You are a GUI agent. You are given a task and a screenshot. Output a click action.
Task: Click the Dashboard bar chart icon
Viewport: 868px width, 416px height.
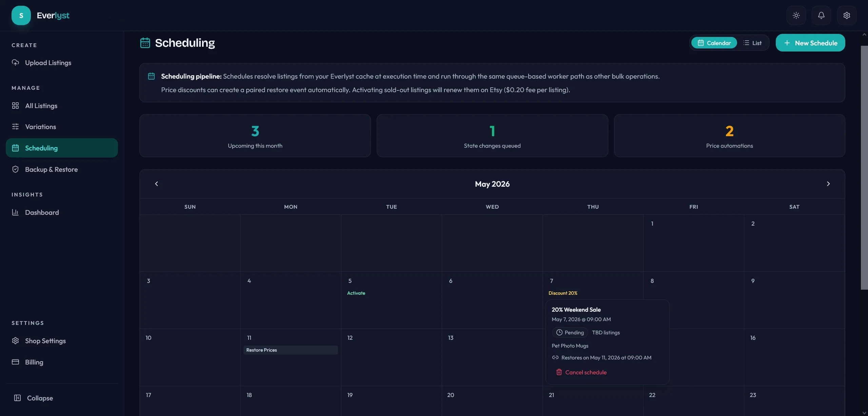tap(15, 212)
